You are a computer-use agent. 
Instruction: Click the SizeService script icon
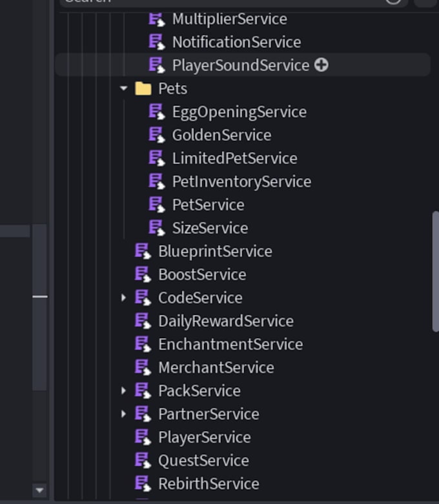pyautogui.click(x=156, y=228)
